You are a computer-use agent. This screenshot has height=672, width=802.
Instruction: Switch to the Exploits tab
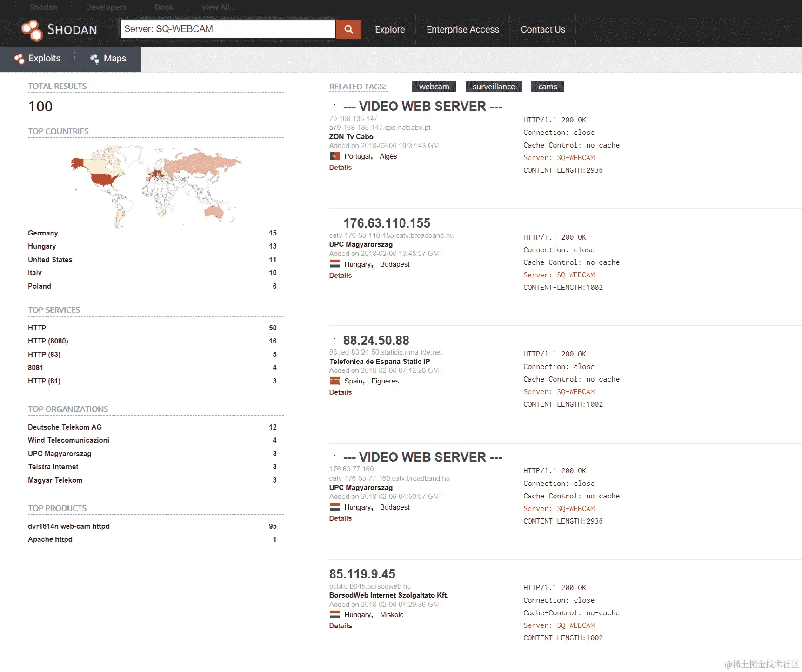(38, 59)
